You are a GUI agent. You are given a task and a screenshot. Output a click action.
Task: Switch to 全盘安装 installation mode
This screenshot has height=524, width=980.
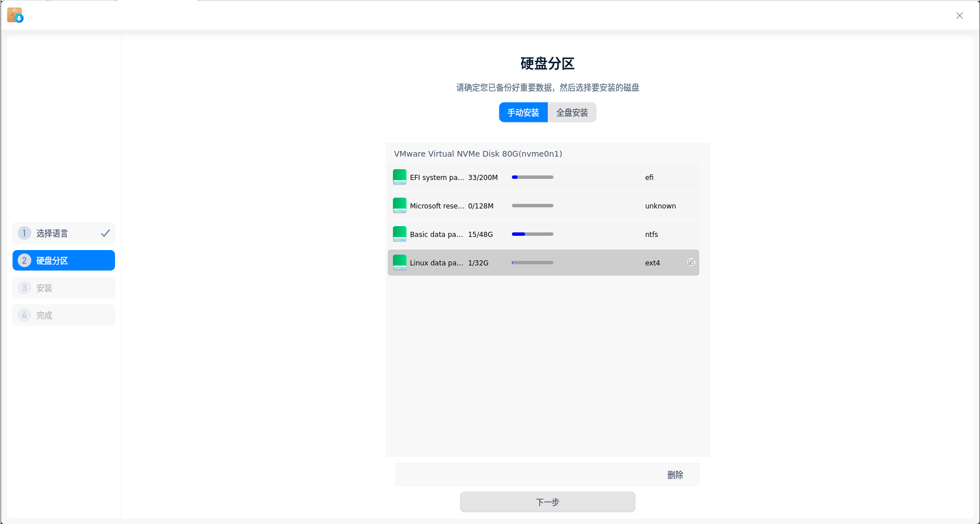pyautogui.click(x=571, y=112)
